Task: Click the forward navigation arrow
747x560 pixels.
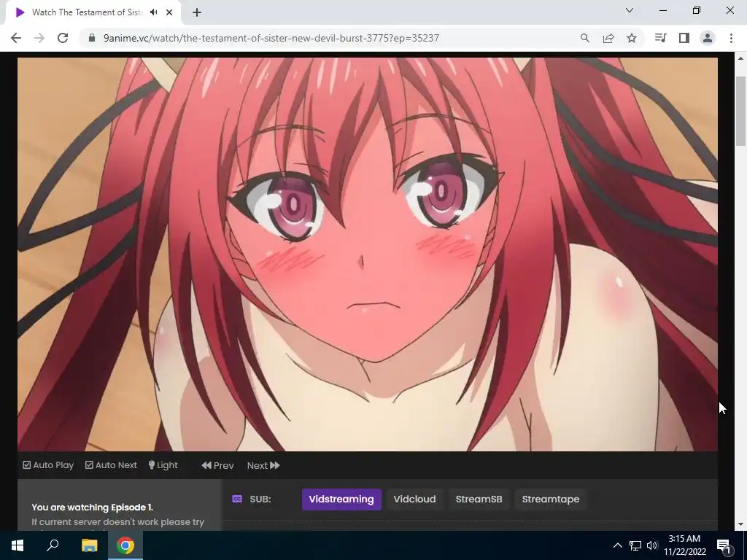Action: point(39,38)
